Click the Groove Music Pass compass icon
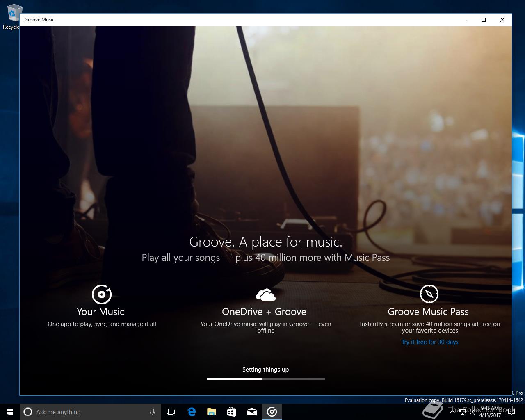The image size is (525, 420). pyautogui.click(x=429, y=294)
